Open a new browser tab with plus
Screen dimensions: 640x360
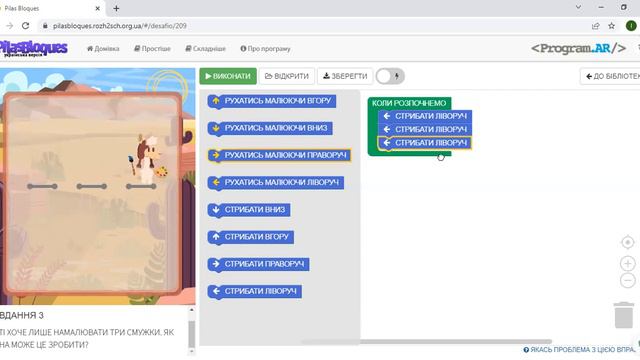(x=116, y=8)
